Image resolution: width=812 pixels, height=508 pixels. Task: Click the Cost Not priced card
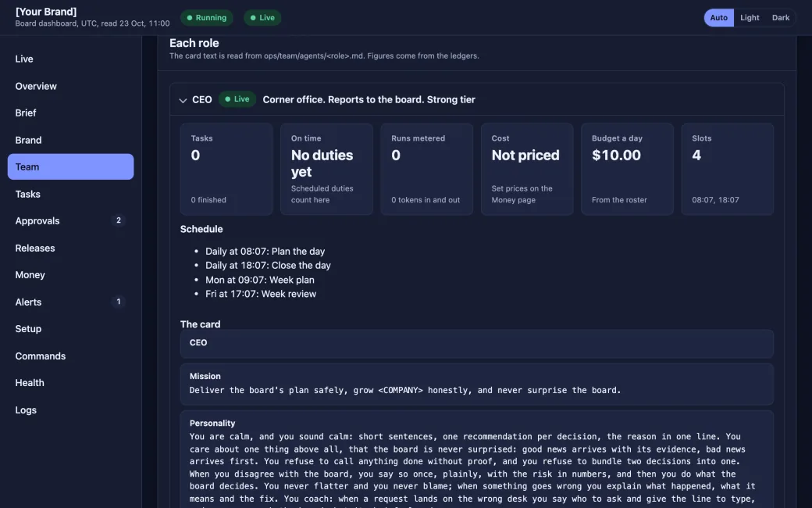(527, 169)
